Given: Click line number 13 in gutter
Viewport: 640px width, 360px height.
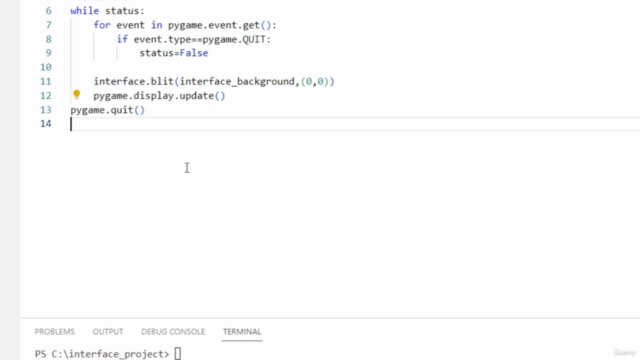Looking at the screenshot, I should click(x=46, y=110).
